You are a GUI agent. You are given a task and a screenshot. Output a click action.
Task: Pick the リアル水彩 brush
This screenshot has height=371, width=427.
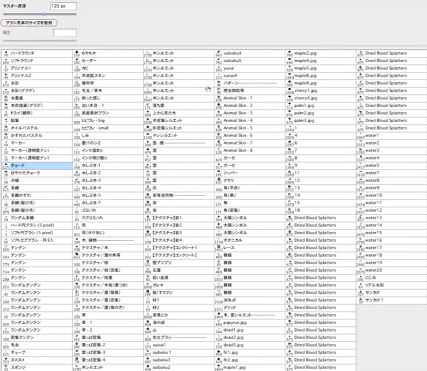[392, 285]
